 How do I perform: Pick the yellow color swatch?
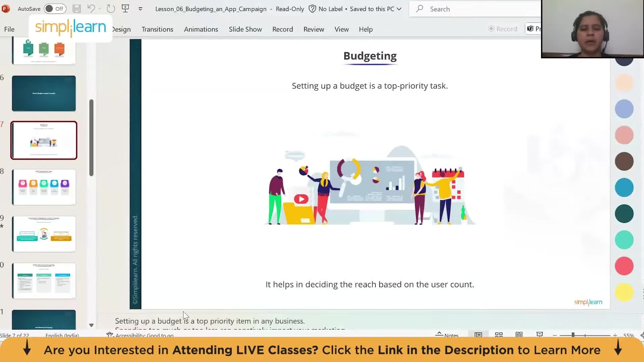pyautogui.click(x=624, y=292)
